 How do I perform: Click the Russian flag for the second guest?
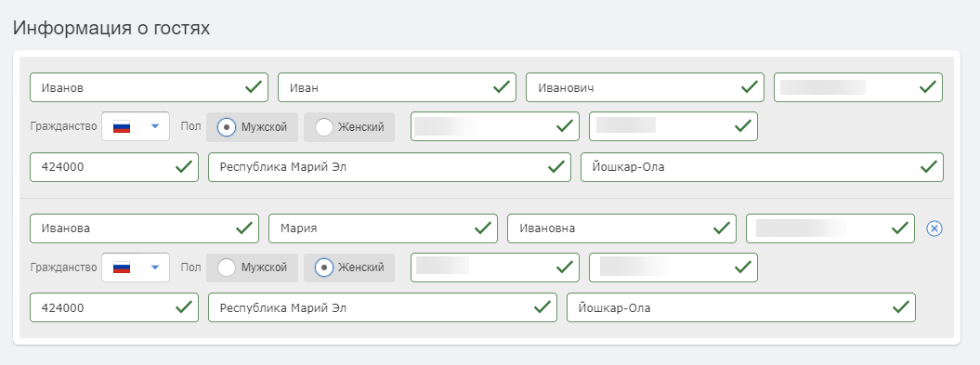tap(122, 267)
